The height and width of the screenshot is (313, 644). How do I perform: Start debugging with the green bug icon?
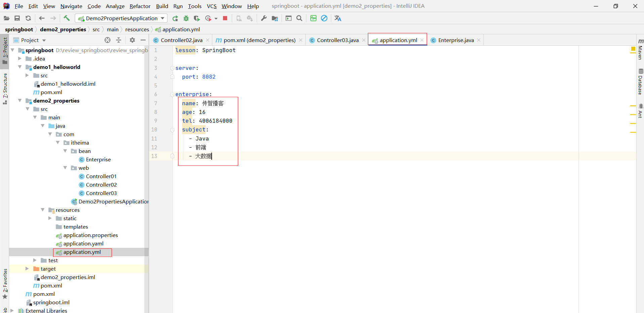[186, 18]
